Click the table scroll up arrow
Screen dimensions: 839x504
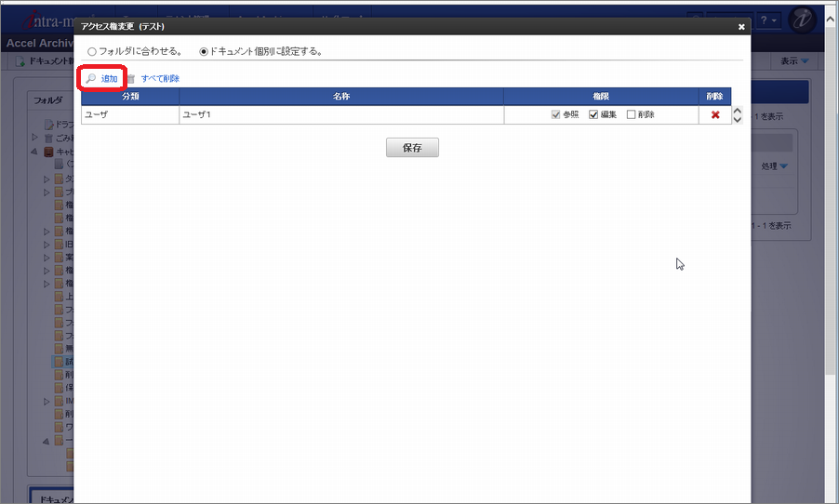point(738,111)
